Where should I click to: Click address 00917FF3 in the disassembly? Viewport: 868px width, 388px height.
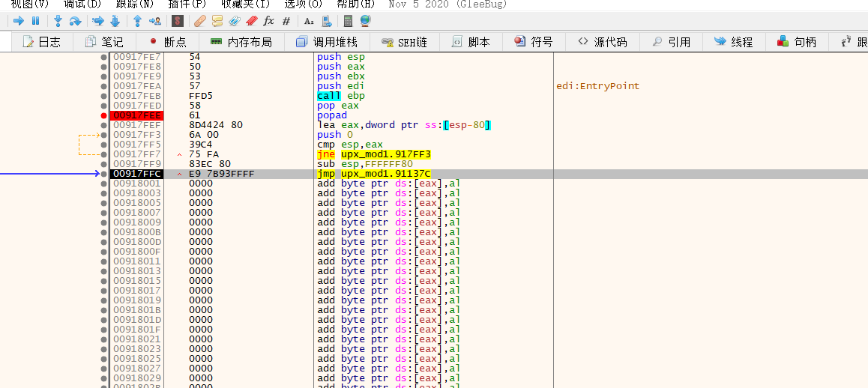tap(136, 135)
